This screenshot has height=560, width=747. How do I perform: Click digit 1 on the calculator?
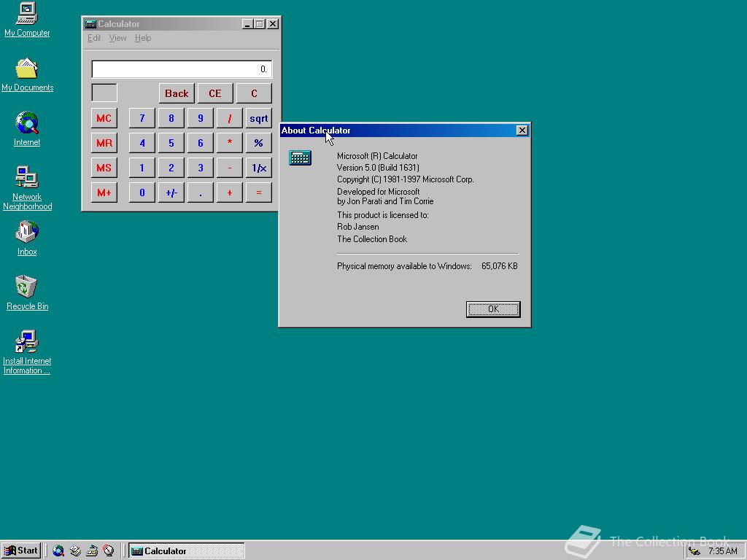point(142,168)
